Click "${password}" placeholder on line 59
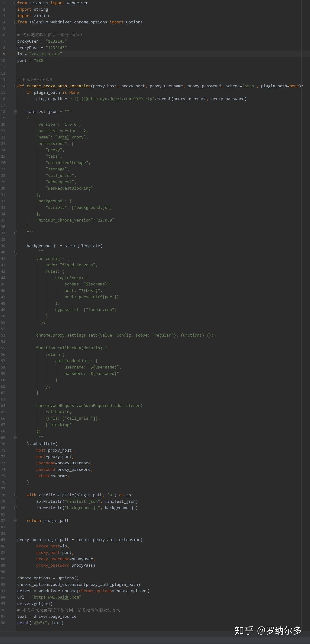 coord(103,374)
